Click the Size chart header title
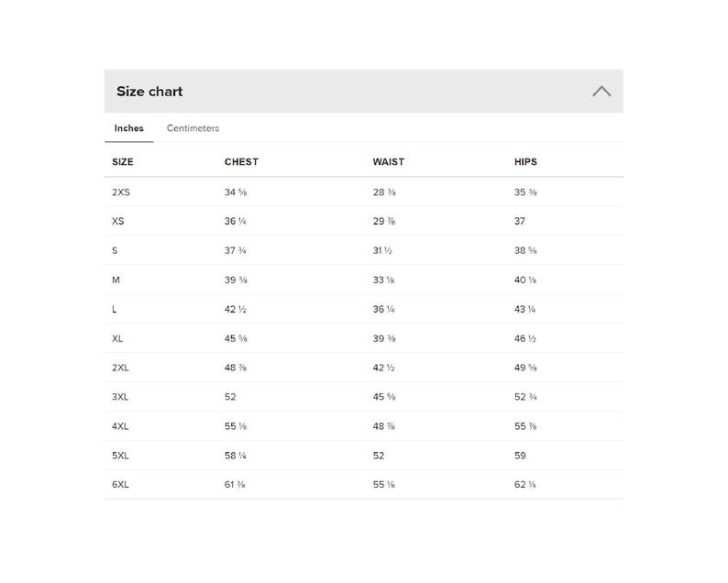Screen dimensions: 728x583 [149, 92]
